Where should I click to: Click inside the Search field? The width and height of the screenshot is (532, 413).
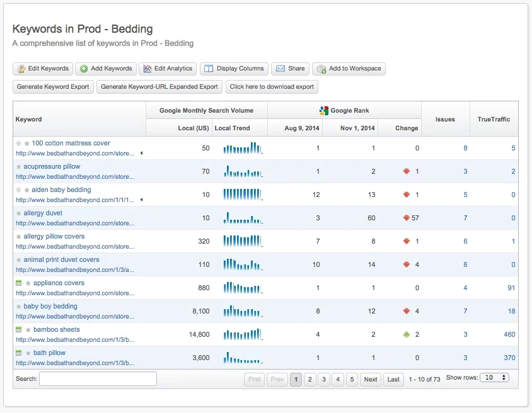tap(95, 378)
